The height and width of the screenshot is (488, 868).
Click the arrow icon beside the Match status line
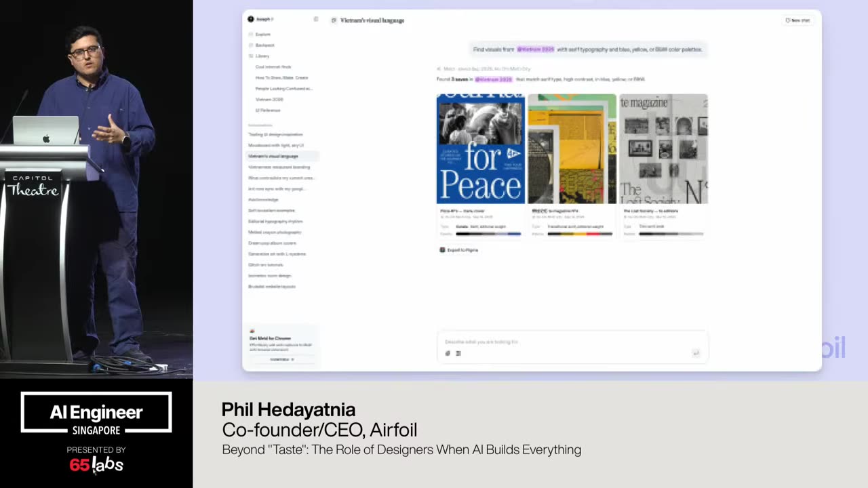pos(439,68)
